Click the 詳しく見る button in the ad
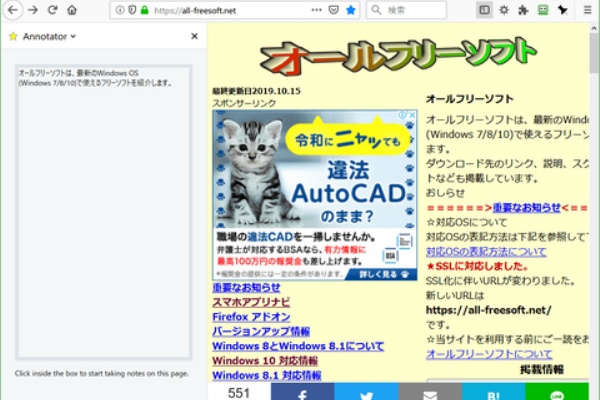The height and width of the screenshot is (400, 600). point(381,274)
